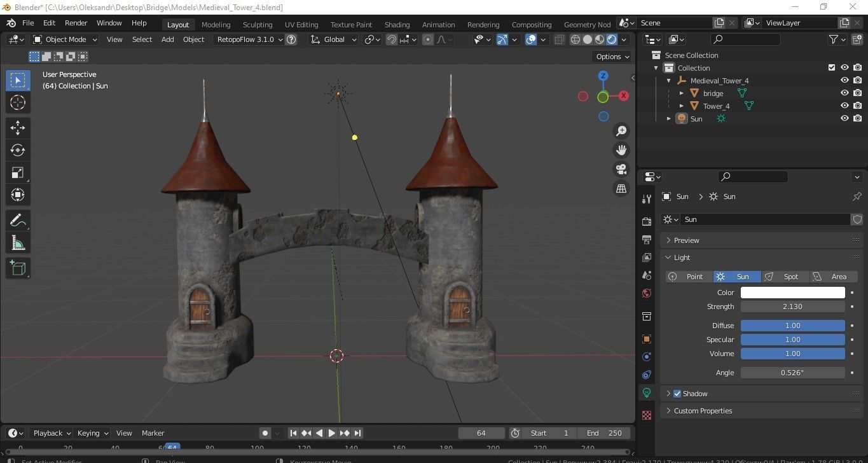Set light type to Area
The width and height of the screenshot is (868, 463).
point(834,277)
